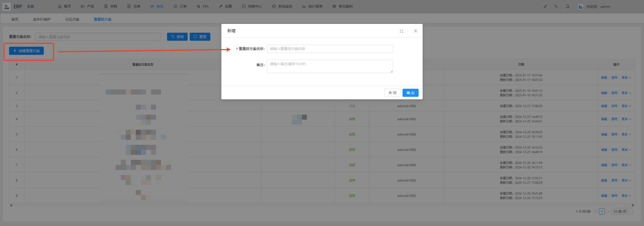Open the search magnifier icon in header
Viewport: 644px width, 226px height.
click(556, 6)
